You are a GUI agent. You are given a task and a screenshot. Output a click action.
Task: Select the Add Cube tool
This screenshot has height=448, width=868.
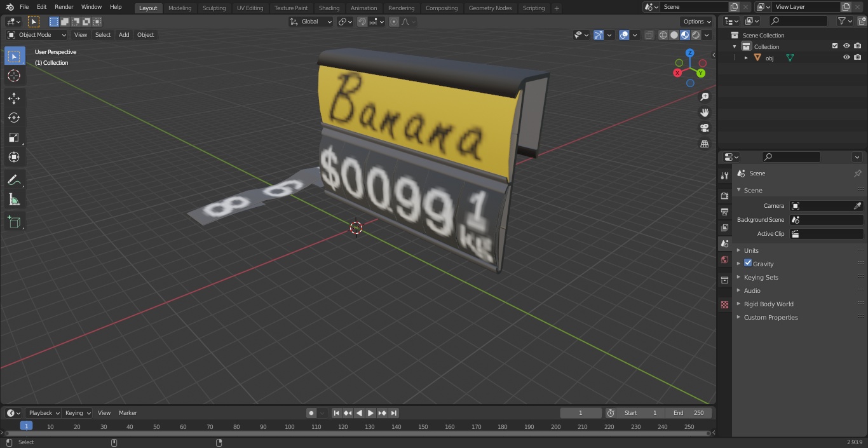click(14, 222)
